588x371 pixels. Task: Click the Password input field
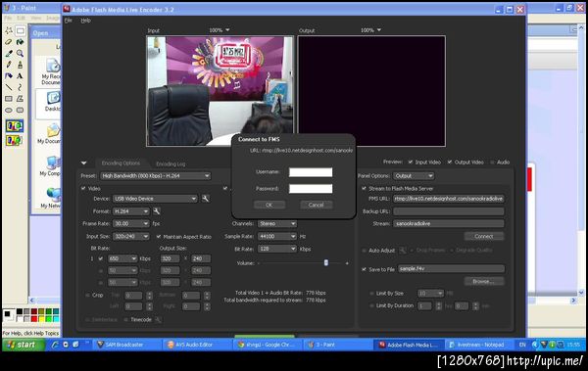click(311, 189)
